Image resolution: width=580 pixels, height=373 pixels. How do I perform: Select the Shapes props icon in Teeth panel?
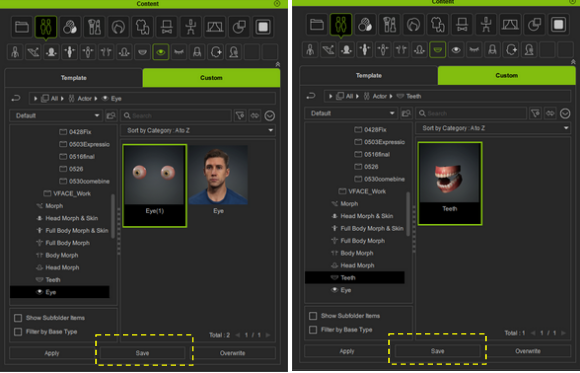click(x=534, y=25)
